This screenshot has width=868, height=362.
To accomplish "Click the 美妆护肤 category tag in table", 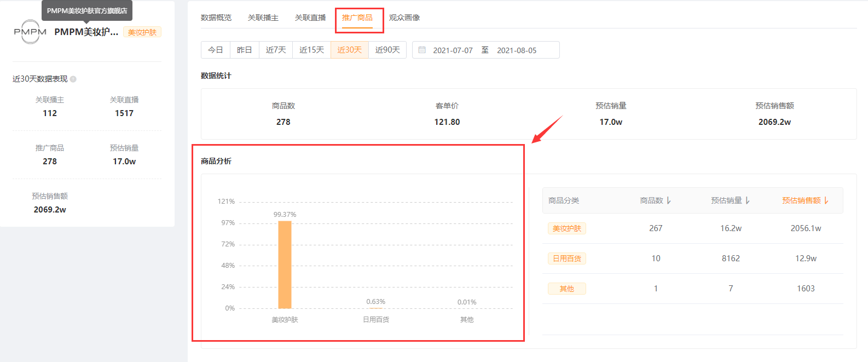I will 567,228.
